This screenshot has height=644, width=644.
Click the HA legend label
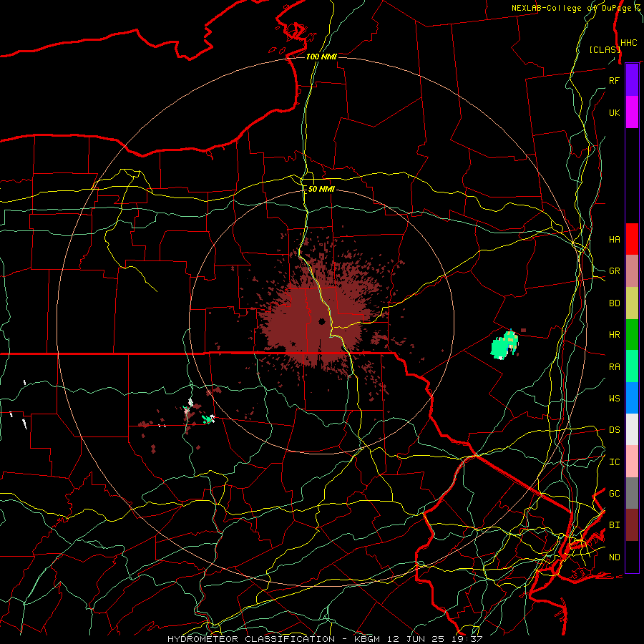click(614, 239)
